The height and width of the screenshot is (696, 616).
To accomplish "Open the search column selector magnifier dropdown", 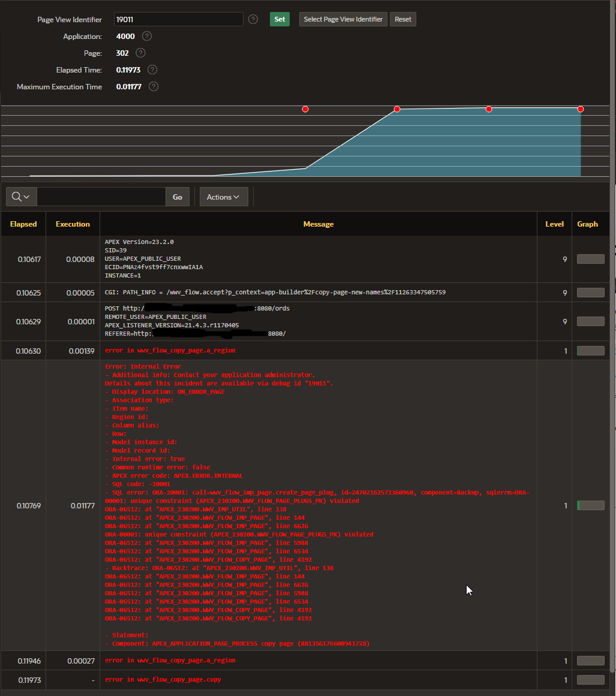I will (22, 197).
